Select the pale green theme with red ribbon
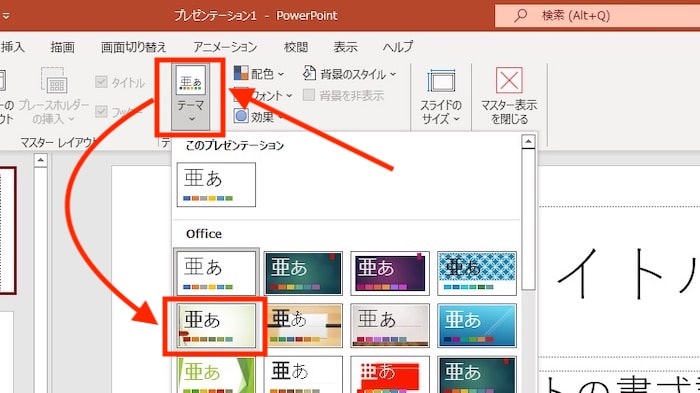This screenshot has width=700, height=393. coord(216,326)
